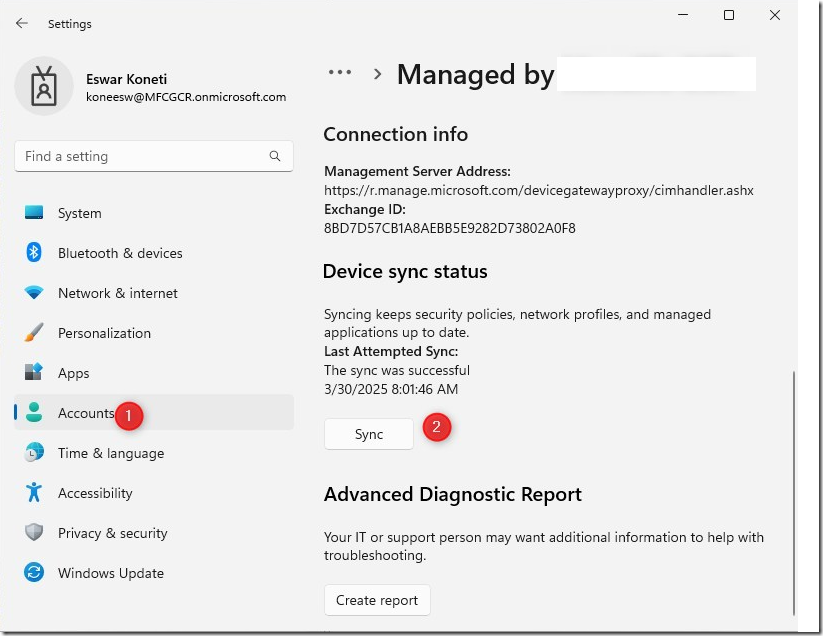Open the Eswar Koneti profile picture
823x636 pixels.
coord(43,86)
